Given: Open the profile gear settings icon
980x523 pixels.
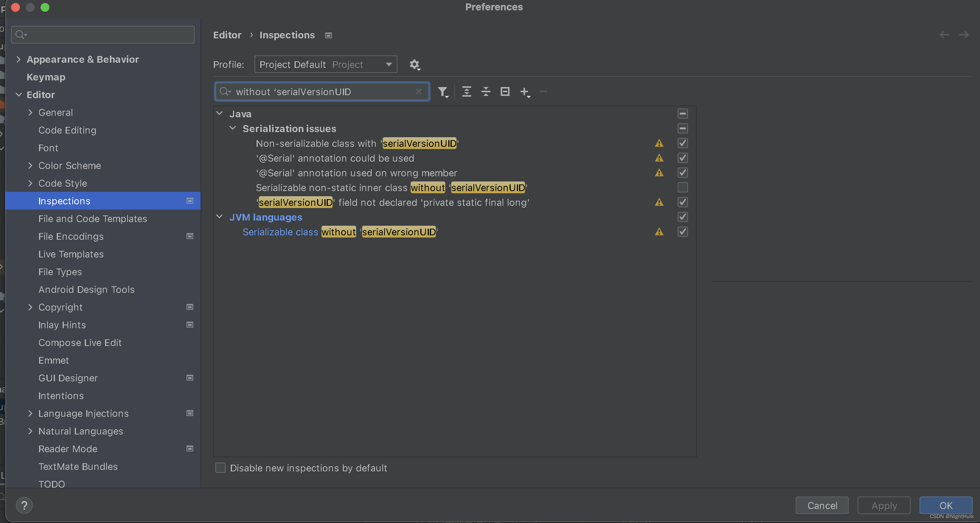Looking at the screenshot, I should point(414,65).
